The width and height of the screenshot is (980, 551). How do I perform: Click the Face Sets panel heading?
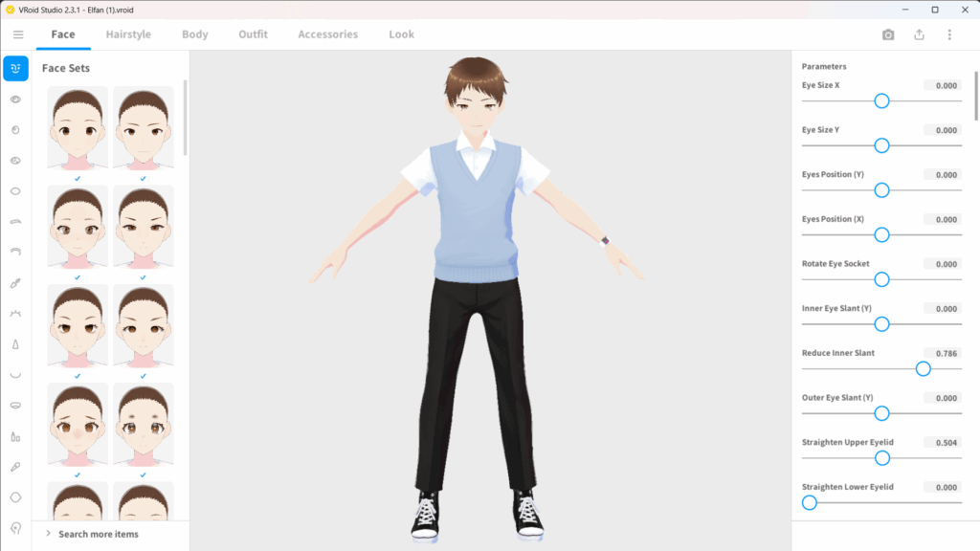66,68
